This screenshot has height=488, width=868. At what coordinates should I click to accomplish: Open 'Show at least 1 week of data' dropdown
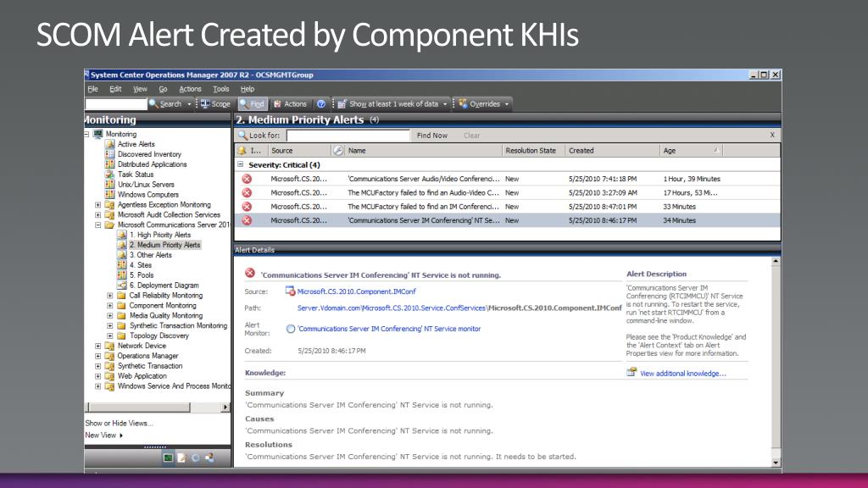[392, 104]
